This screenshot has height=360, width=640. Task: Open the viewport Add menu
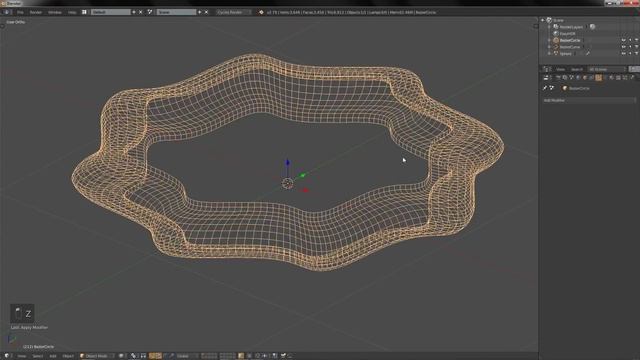click(53, 356)
